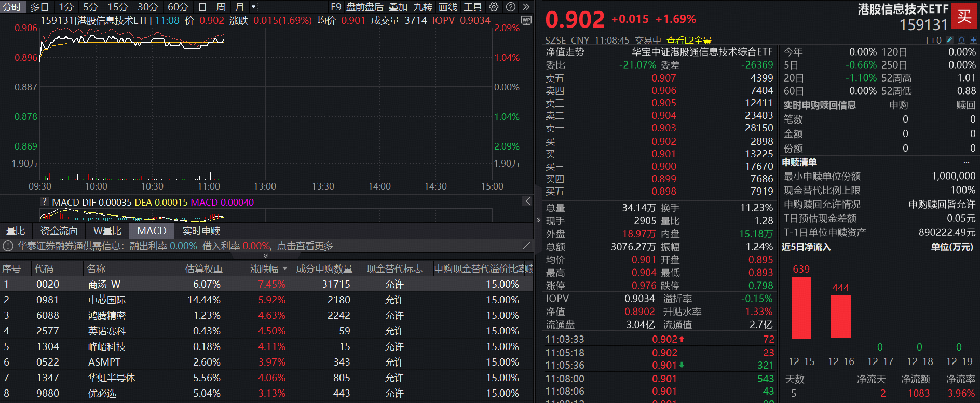
Task: Open the 查看L2全景 link
Action: [689, 40]
